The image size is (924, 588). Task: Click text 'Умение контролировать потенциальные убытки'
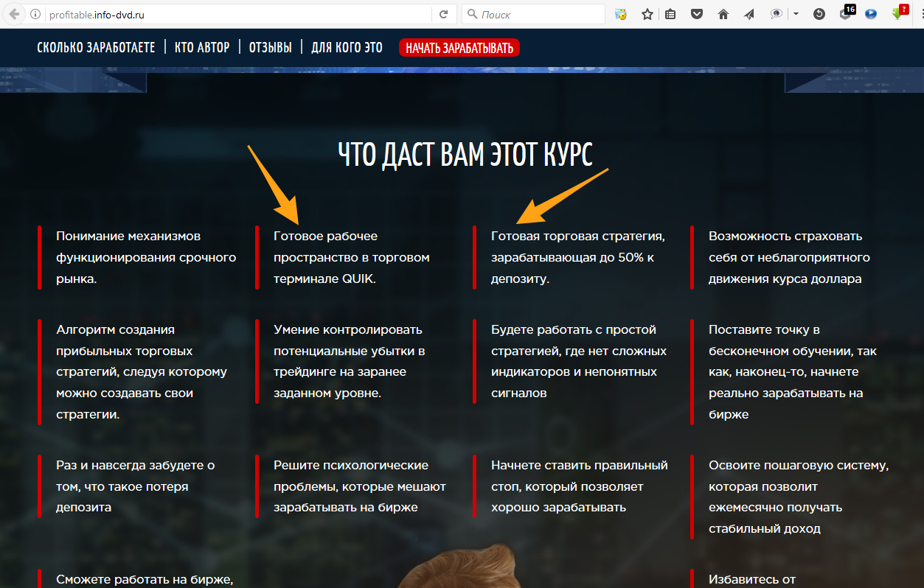349,361
